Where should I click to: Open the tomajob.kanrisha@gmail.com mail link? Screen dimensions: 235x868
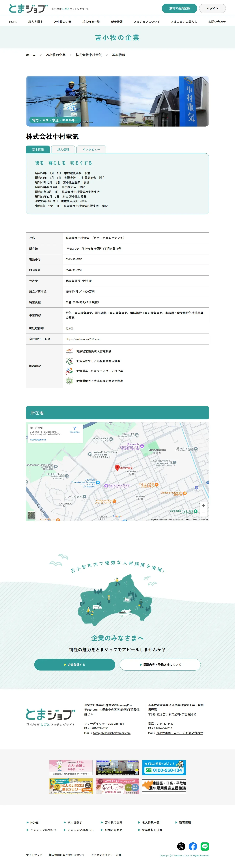(x=112, y=733)
